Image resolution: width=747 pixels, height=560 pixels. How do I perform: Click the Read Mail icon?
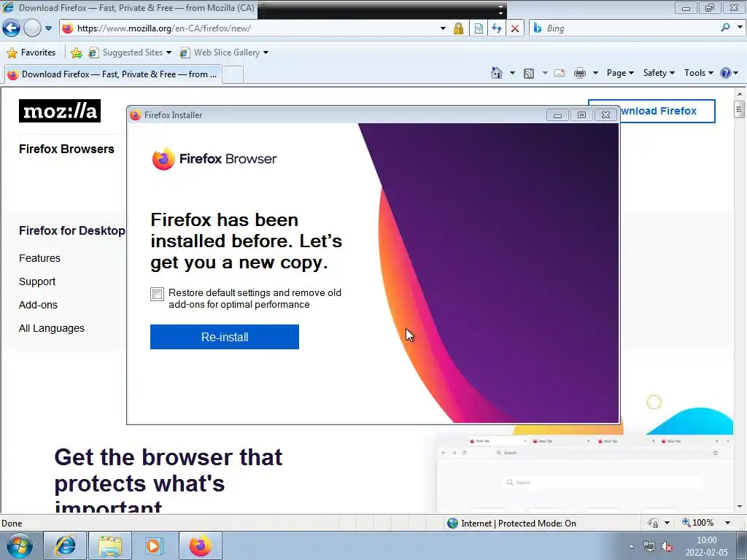point(560,73)
